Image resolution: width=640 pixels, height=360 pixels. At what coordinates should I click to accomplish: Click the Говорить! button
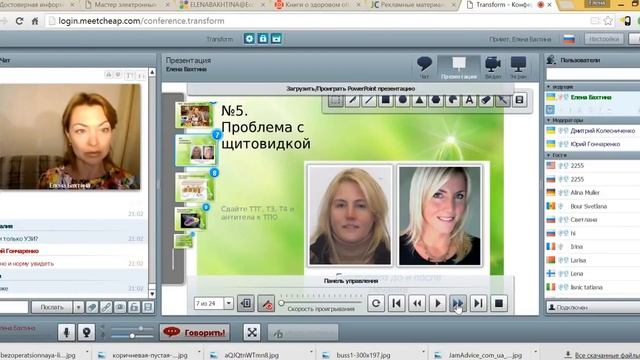pos(195,332)
